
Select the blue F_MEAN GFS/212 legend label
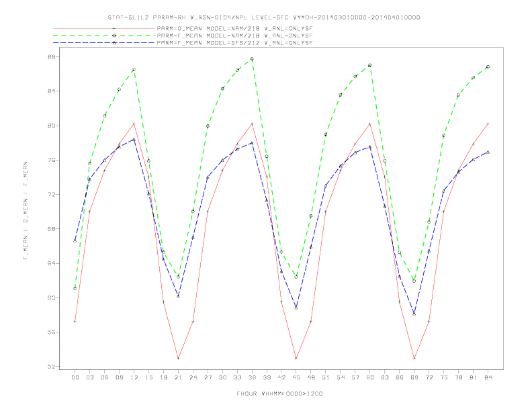pyautogui.click(x=234, y=43)
